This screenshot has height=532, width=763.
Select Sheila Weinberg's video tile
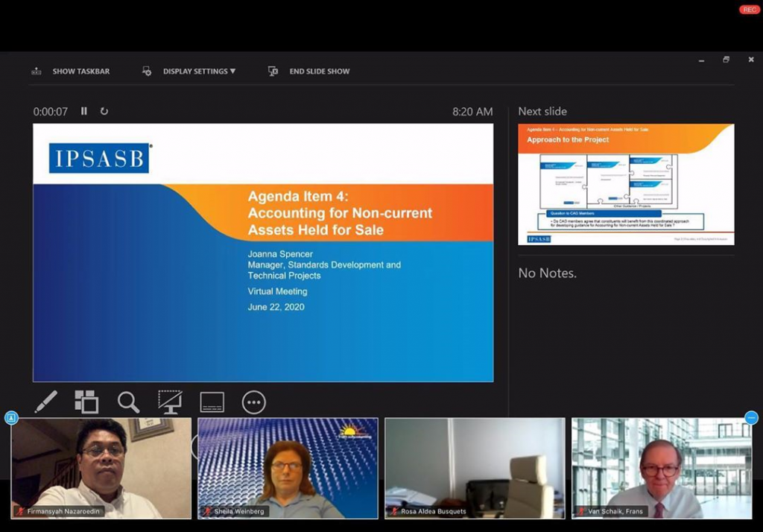[288, 468]
